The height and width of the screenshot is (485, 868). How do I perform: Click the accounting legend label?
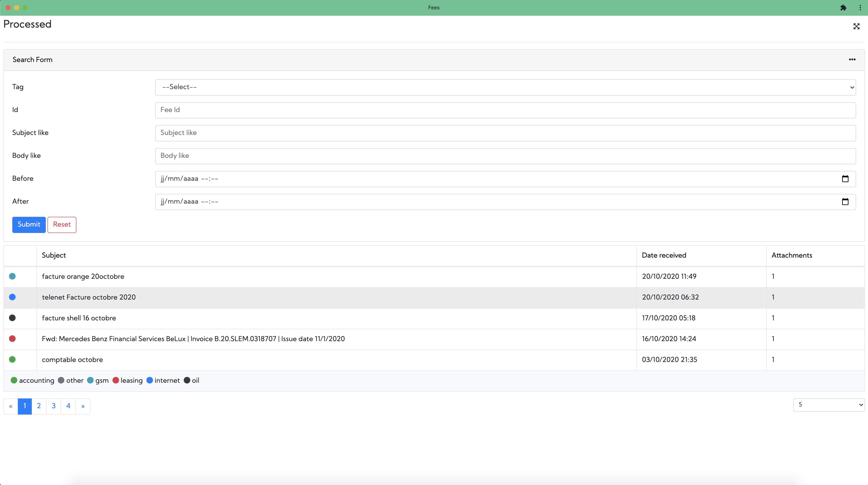coord(36,380)
